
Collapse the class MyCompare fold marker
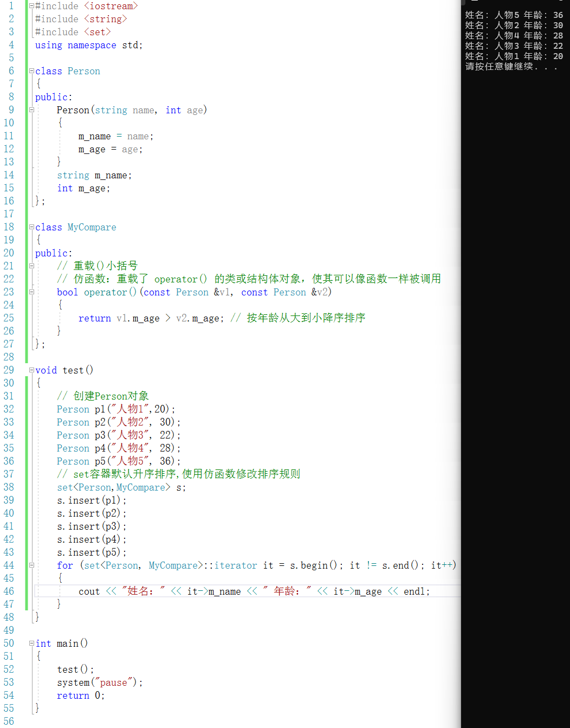pos(31,227)
